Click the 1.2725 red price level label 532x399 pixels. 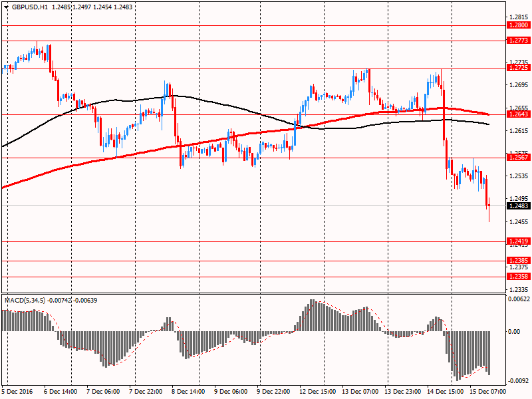518,68
